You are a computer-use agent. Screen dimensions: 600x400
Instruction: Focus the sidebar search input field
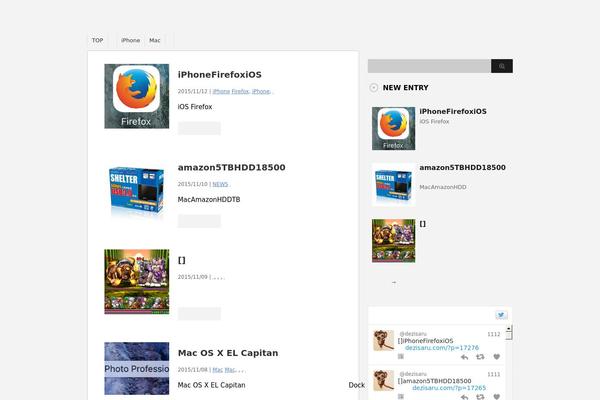[429, 66]
